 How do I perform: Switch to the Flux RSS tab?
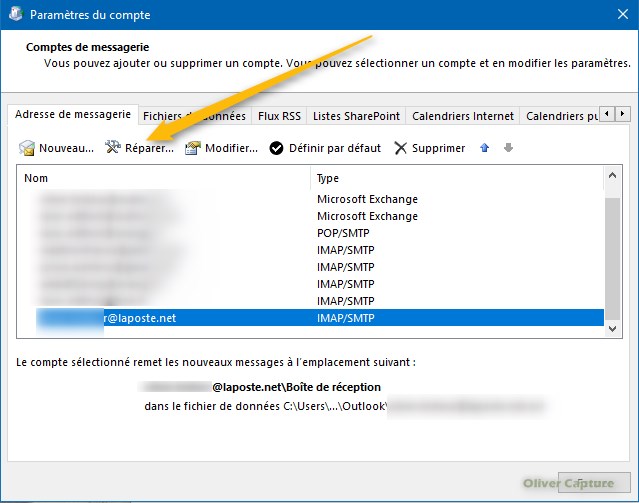(x=279, y=116)
